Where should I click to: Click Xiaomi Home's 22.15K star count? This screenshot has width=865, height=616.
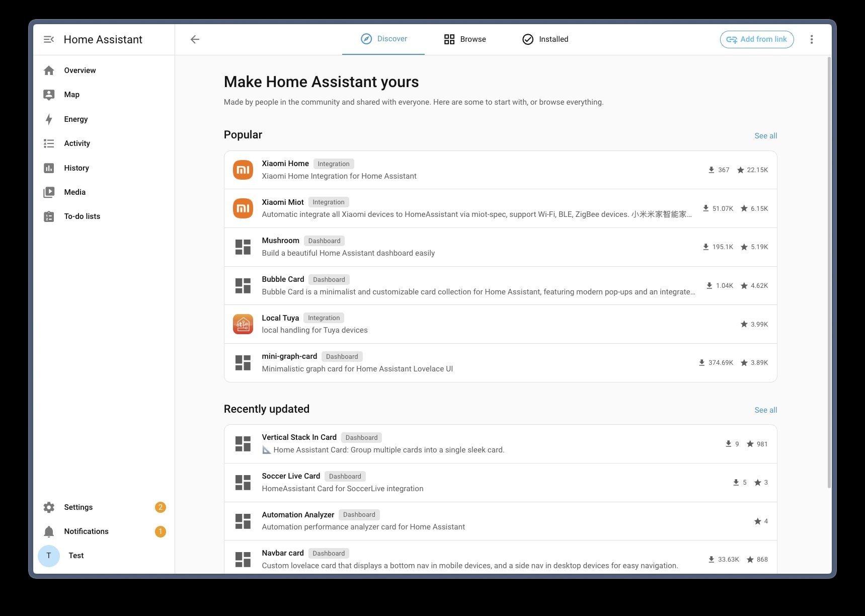[x=752, y=170]
